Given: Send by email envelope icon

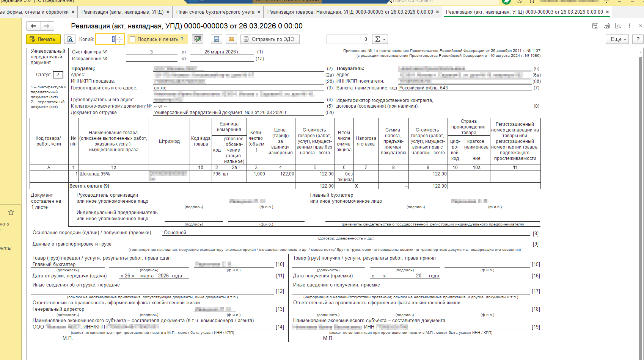Looking at the screenshot, I should click(x=231, y=39).
